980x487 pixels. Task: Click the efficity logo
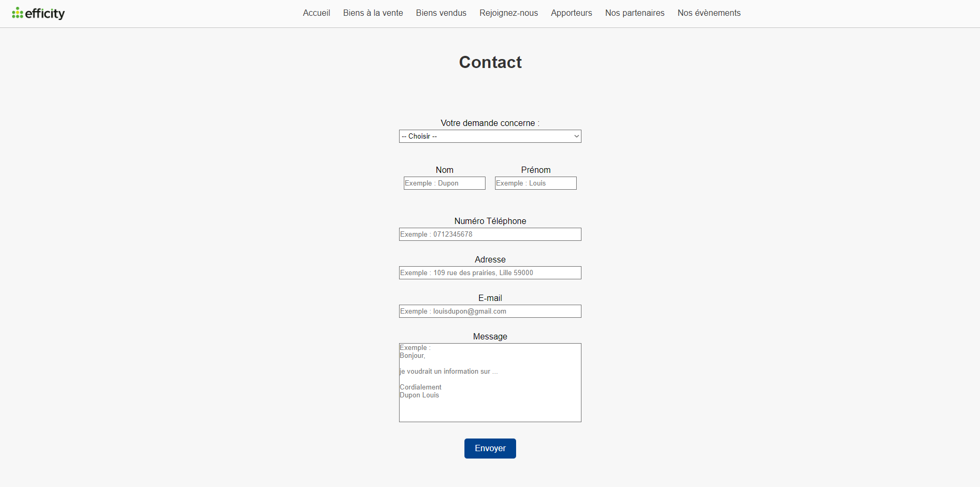(x=38, y=13)
